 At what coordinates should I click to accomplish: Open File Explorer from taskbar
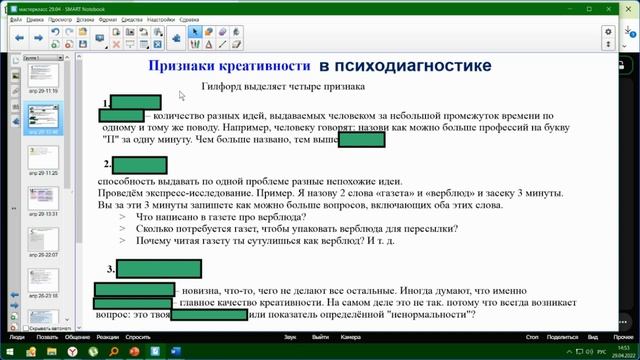click(51, 351)
